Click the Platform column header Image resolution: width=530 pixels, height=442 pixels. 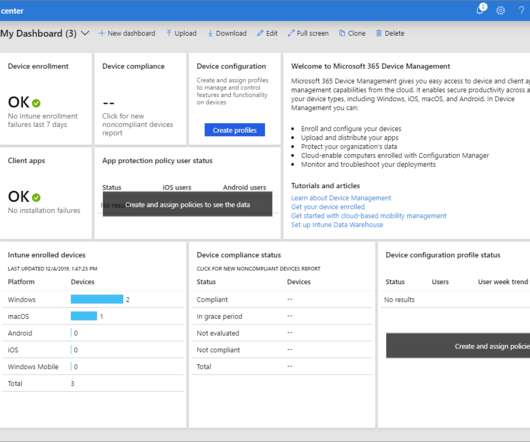(x=21, y=282)
